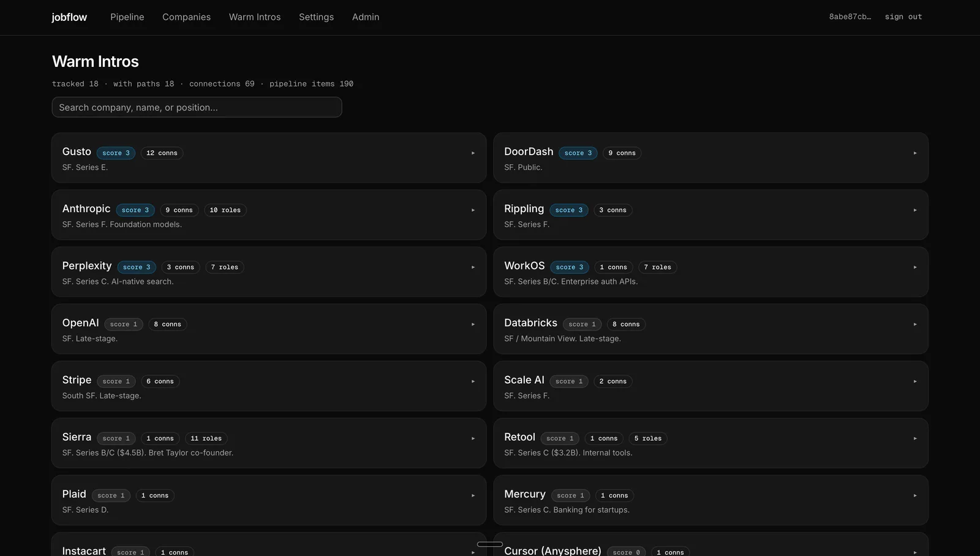This screenshot has height=556, width=980.
Task: Expand the OpenAI card arrow
Action: (473, 324)
